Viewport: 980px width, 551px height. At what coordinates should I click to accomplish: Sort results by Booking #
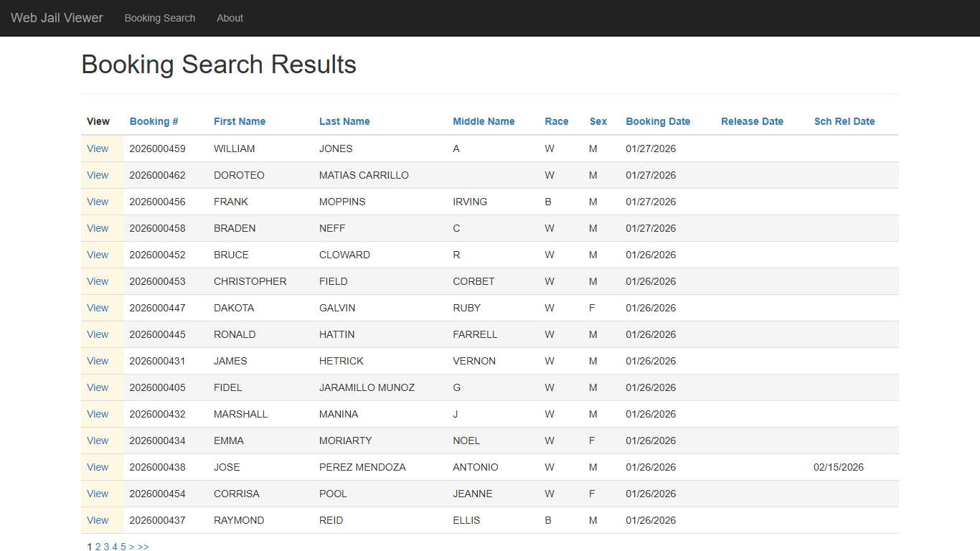point(154,121)
